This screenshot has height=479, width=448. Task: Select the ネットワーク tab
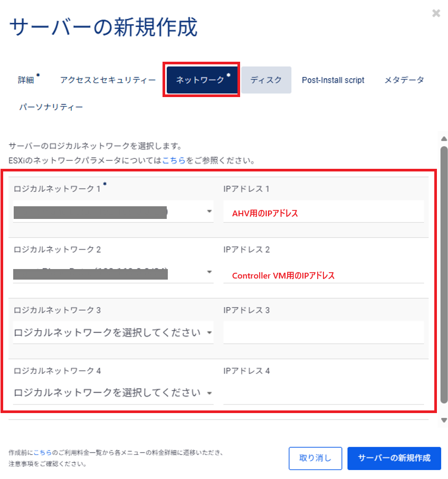pyautogui.click(x=202, y=80)
